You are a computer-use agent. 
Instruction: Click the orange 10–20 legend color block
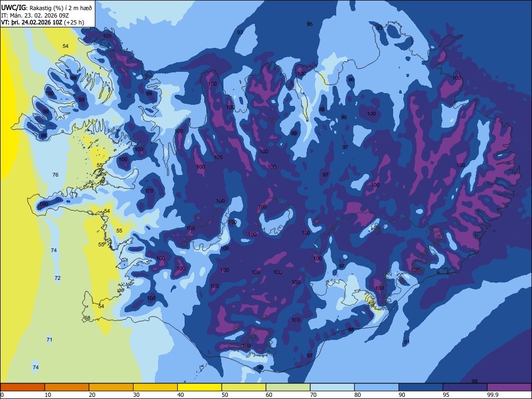tap(67, 387)
